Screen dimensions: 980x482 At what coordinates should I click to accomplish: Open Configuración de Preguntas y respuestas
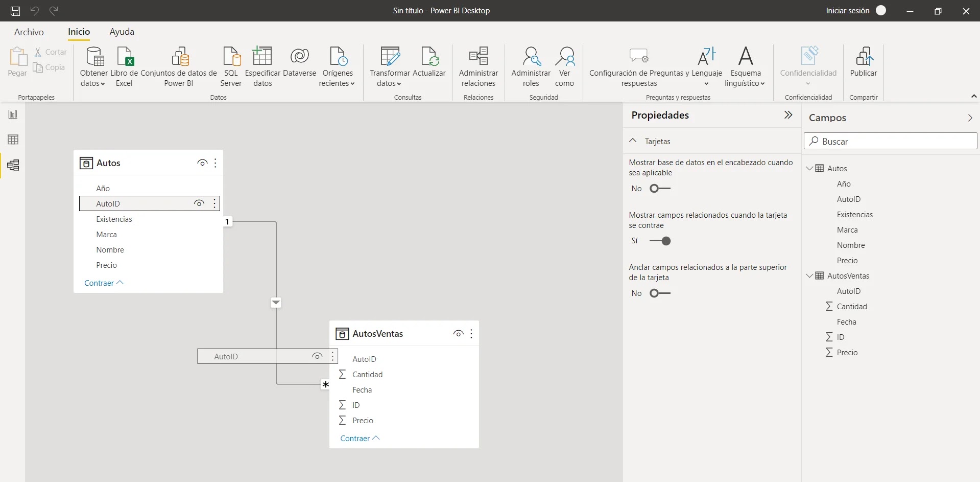639,67
